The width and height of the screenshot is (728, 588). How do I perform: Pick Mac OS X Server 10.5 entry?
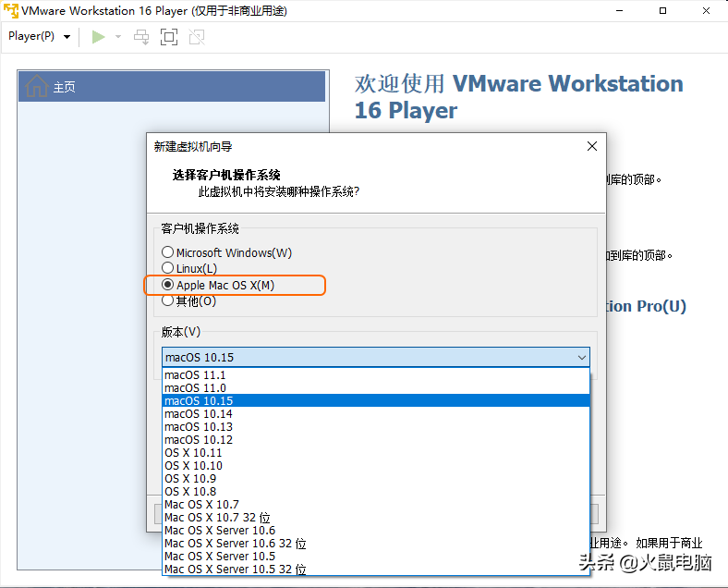[376, 556]
